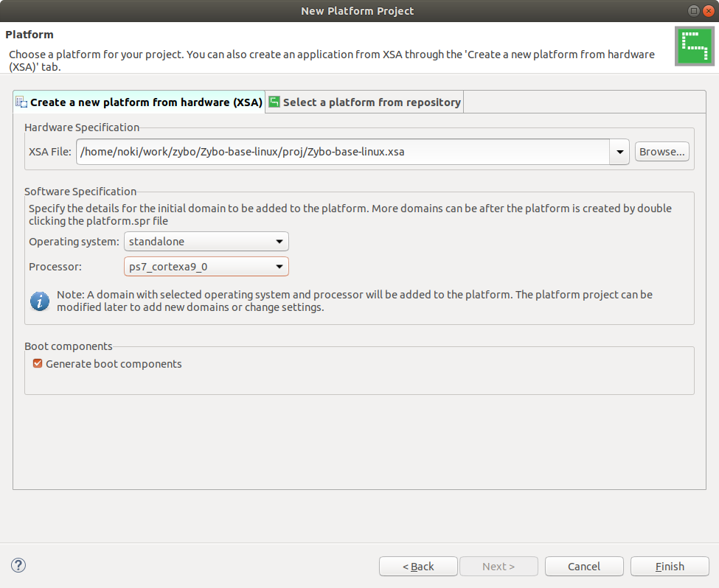
Task: Cancel the platform project wizard
Action: 584,567
